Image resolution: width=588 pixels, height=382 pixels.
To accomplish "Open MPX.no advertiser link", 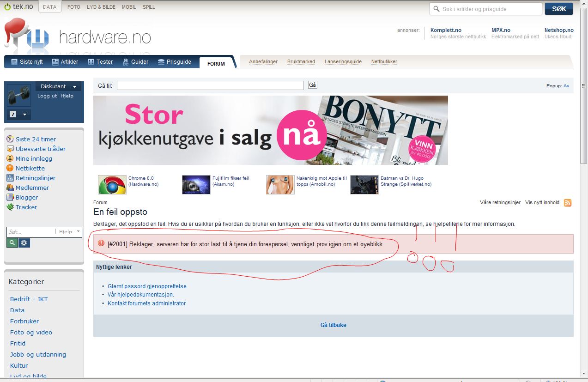I will point(501,30).
